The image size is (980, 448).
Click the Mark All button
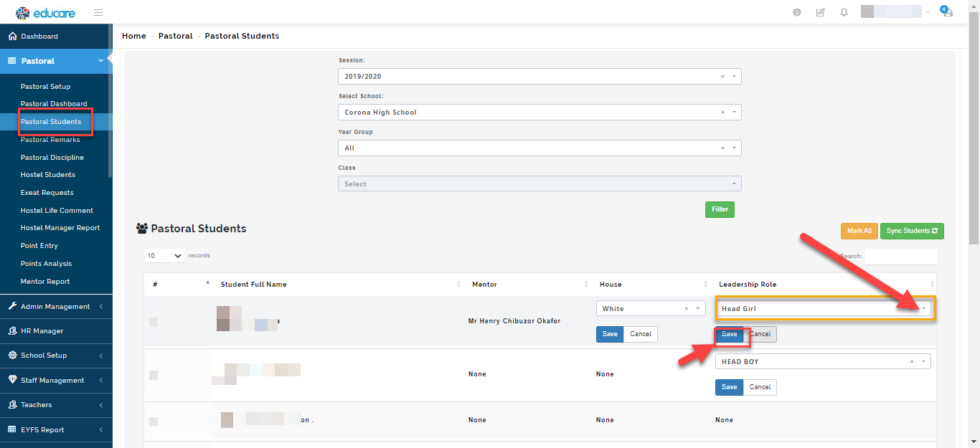click(859, 231)
